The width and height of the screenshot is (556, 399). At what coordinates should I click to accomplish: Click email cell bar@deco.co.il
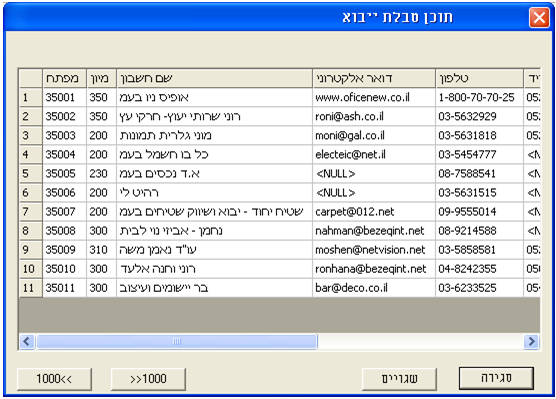(374, 288)
